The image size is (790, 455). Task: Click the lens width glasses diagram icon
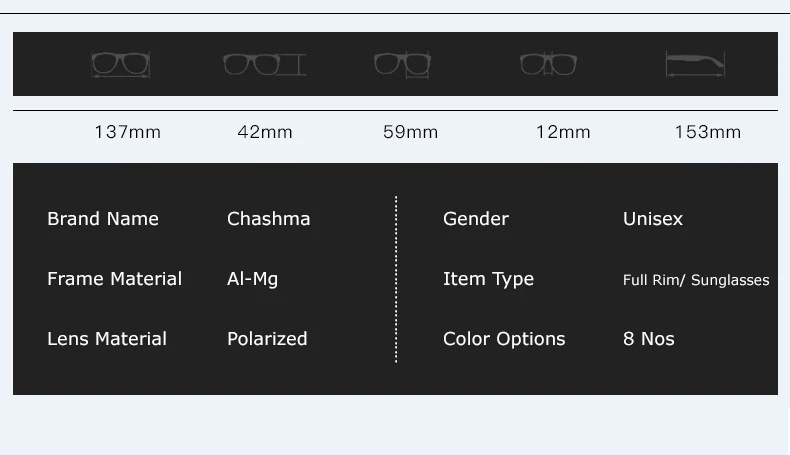[402, 65]
